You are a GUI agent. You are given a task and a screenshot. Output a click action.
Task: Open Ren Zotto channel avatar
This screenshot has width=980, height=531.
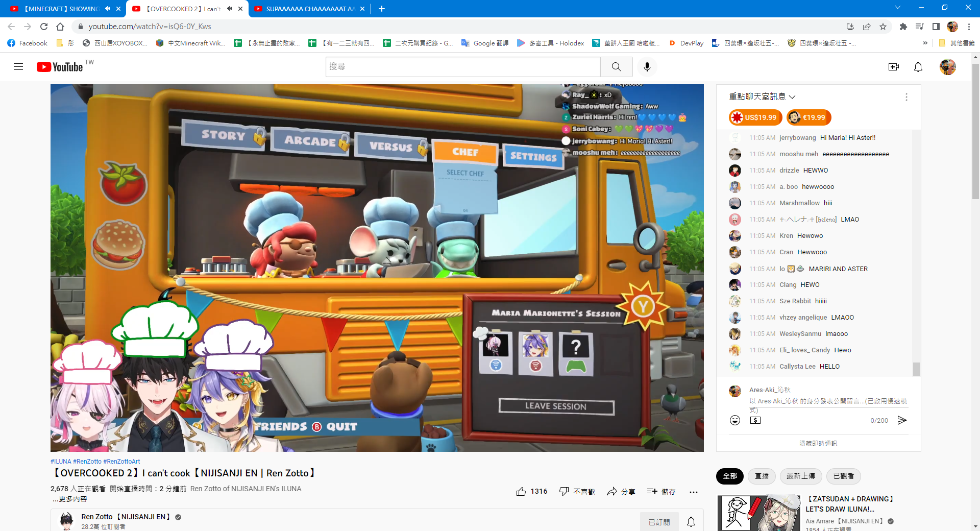[66, 521]
